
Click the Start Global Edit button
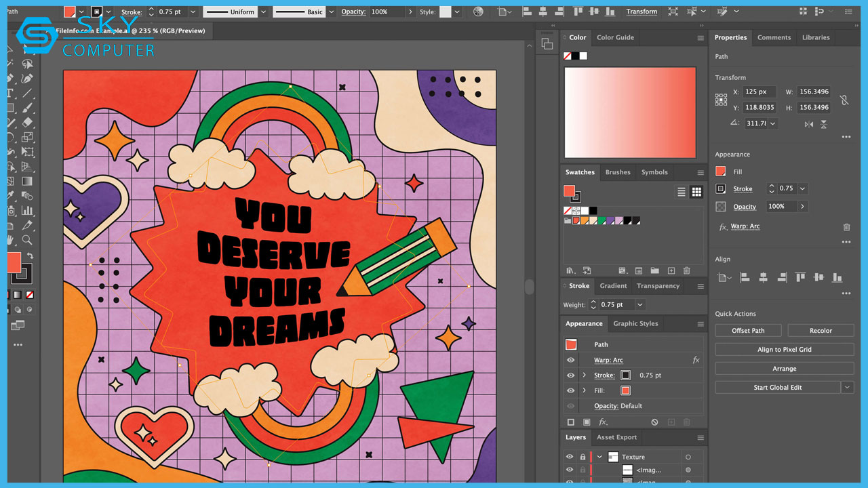point(778,387)
